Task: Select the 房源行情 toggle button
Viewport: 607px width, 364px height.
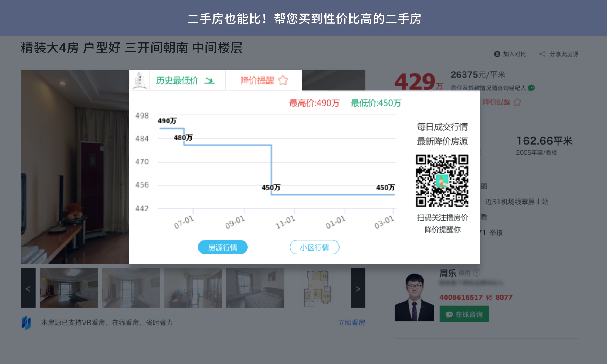Action: click(222, 247)
